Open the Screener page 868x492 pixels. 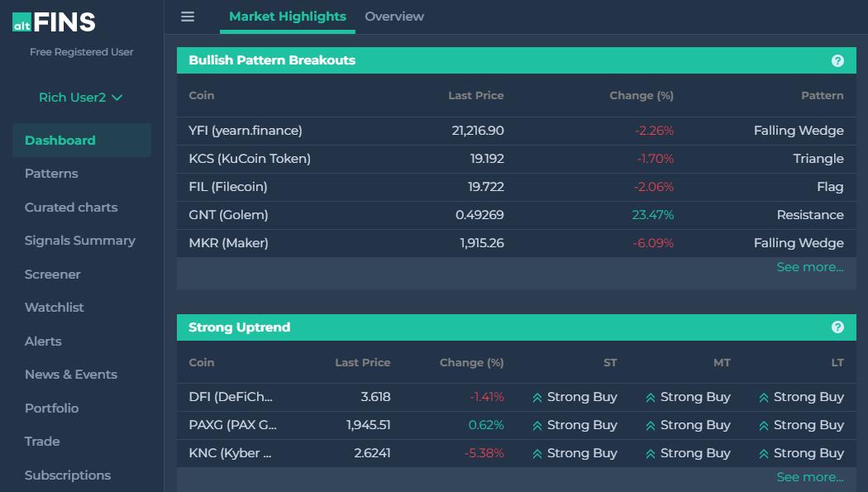[53, 275]
